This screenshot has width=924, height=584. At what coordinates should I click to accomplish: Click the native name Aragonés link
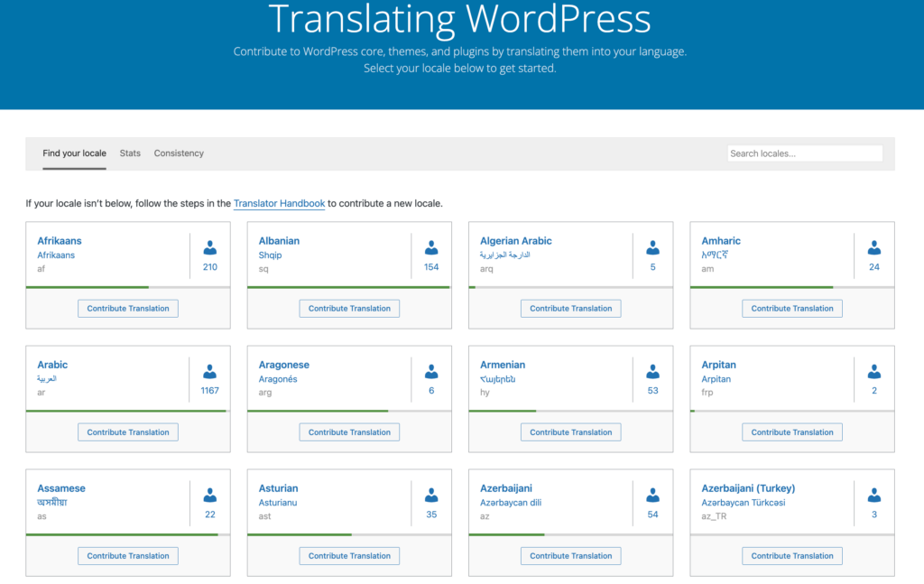278,379
